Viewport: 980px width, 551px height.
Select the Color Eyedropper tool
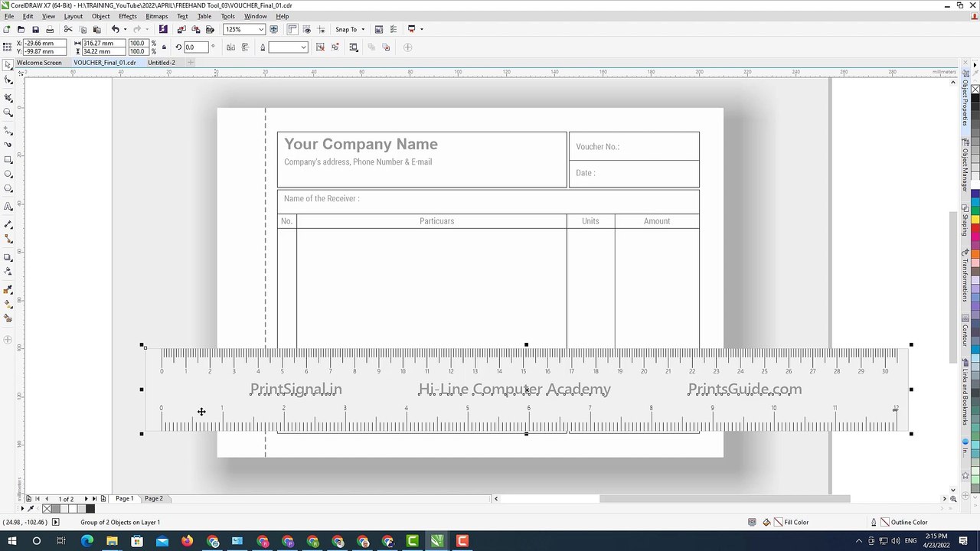click(8, 290)
